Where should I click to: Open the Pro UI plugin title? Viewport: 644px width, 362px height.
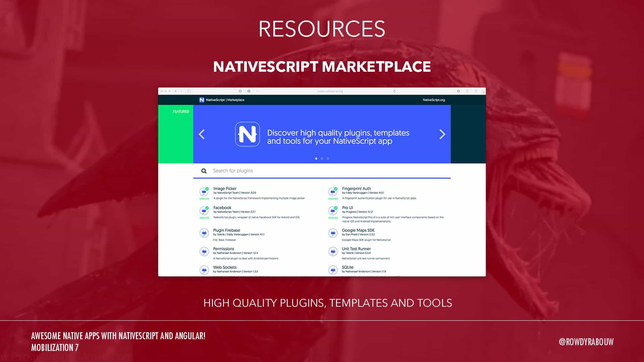[x=347, y=207]
